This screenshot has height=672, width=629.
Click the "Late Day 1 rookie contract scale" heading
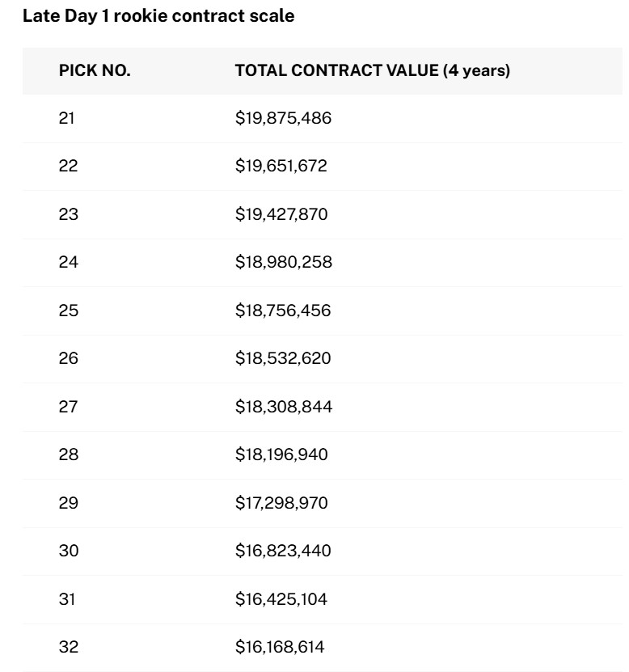(x=158, y=16)
